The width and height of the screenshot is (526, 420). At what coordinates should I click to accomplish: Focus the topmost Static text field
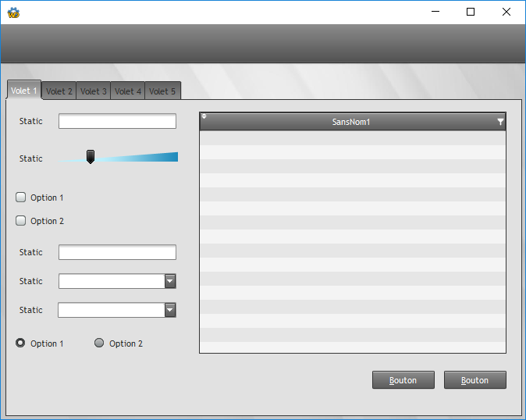pyautogui.click(x=117, y=121)
